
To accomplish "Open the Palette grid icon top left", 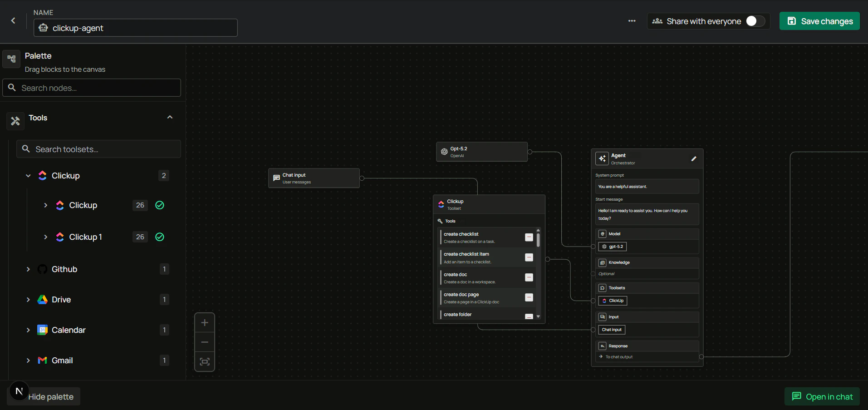I will point(11,58).
